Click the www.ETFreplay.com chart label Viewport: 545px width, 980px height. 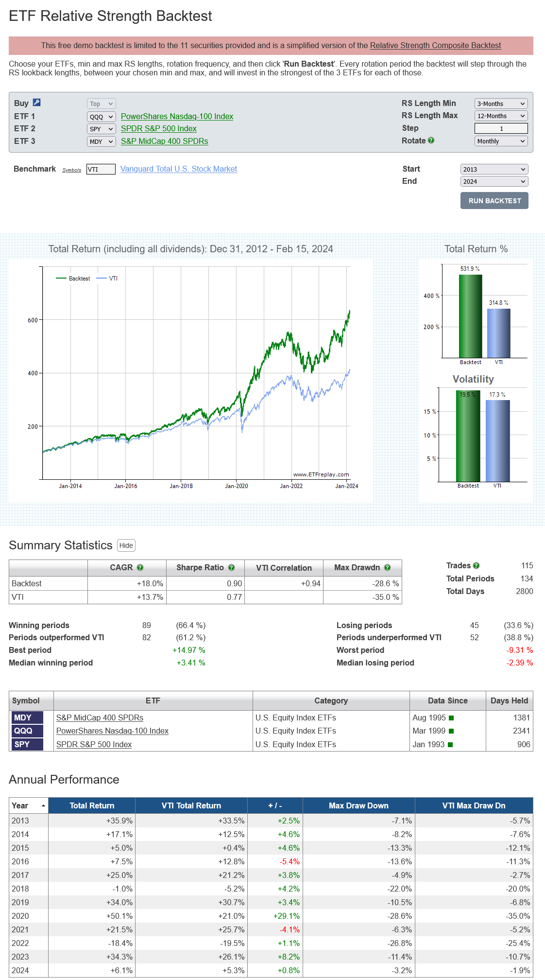click(x=321, y=474)
